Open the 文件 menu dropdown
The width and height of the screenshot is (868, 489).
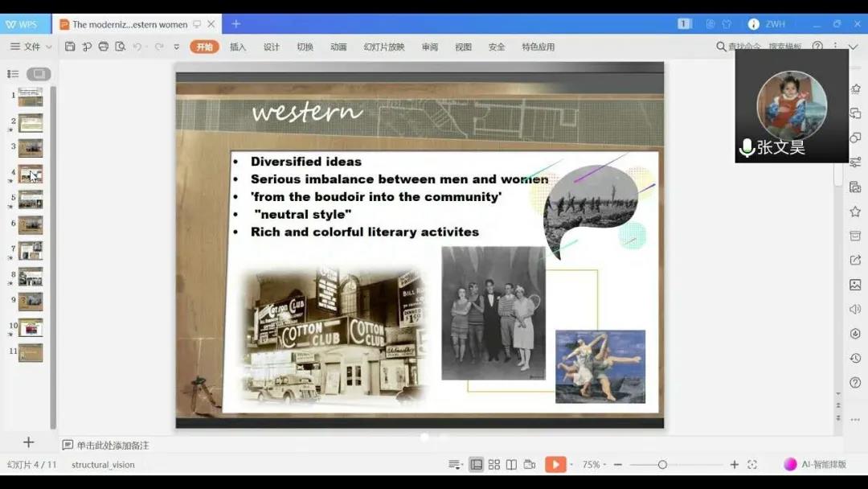[x=31, y=47]
